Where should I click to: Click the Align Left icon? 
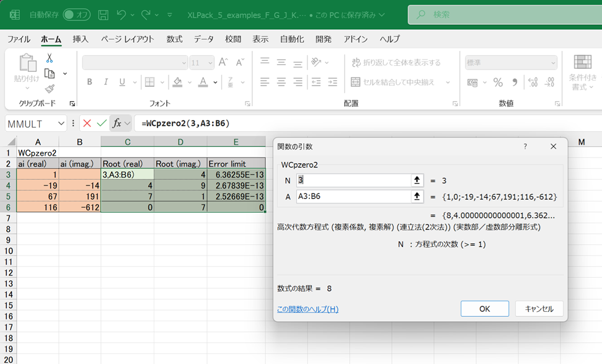(265, 82)
